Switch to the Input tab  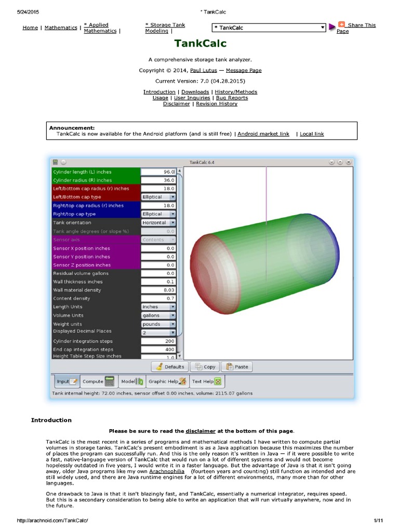point(67,381)
